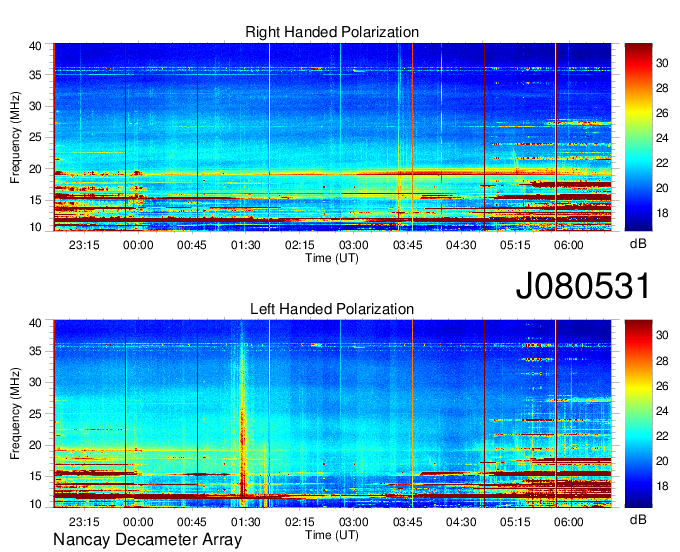This screenshot has width=680, height=552.
Task: Select Frequency (MHz) axis label of Left Handed plot
Action: click(15, 414)
